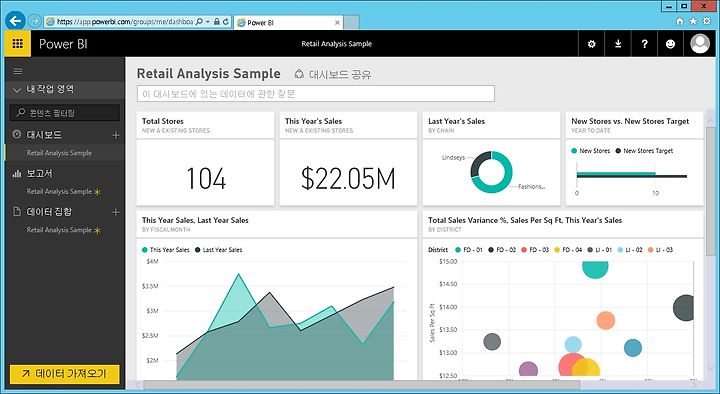Viewport: 720px width, 394px height.
Task: Open Retail Analysis Sample under 보고서
Action: pos(59,191)
